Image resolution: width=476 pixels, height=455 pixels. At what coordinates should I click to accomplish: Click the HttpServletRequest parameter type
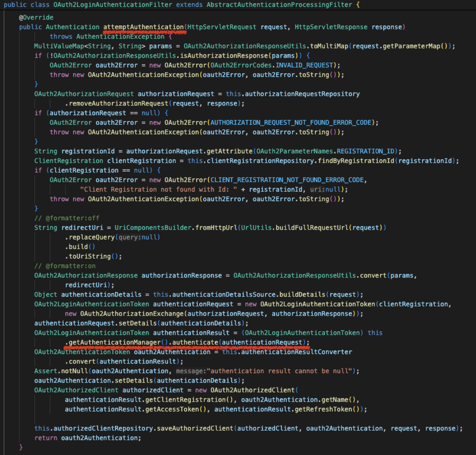tap(222, 27)
